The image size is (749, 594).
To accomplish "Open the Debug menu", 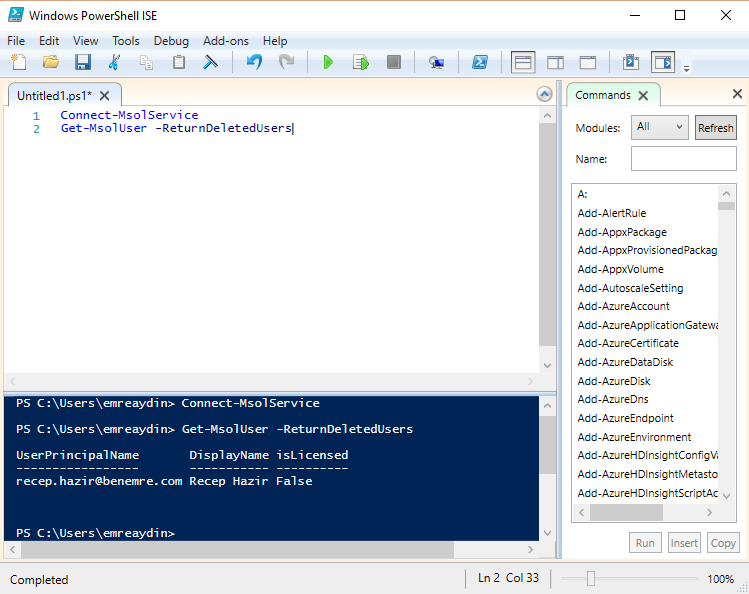I will pos(171,41).
